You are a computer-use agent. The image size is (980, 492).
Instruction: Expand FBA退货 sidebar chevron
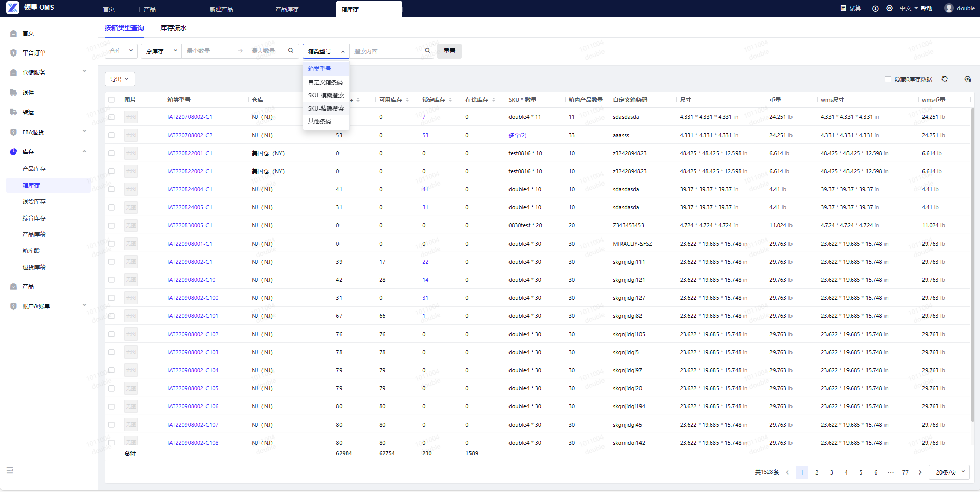tap(84, 132)
